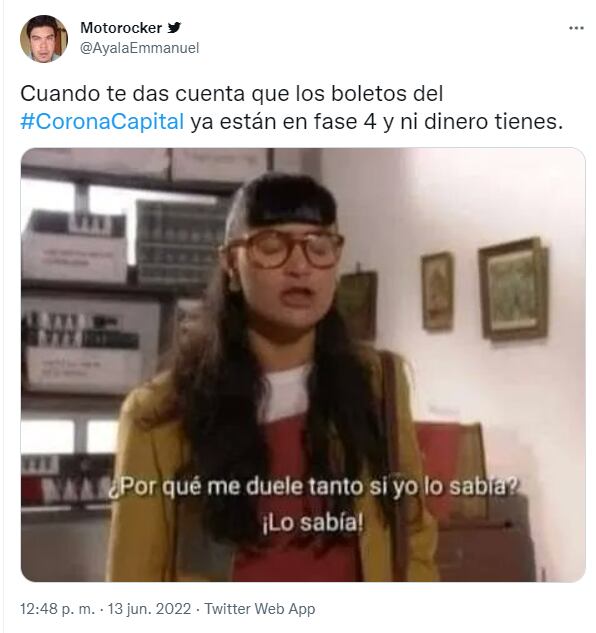Click the top binder box on the shelf
The width and height of the screenshot is (596, 633).
[75, 245]
